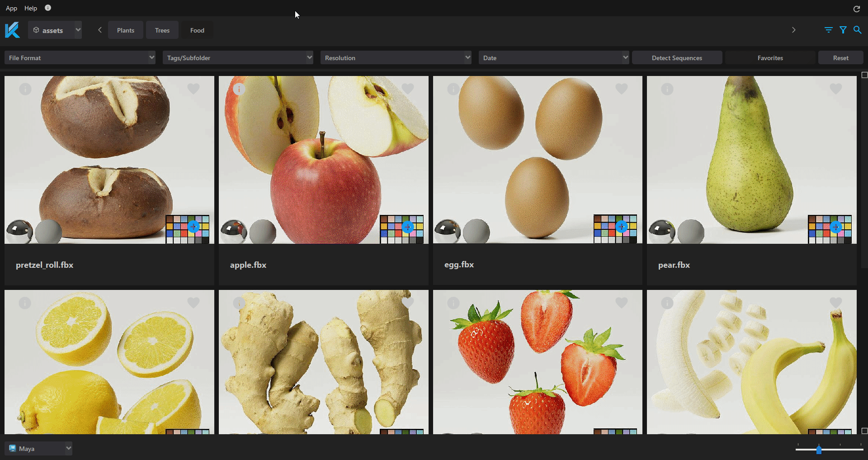Show info for pear.fbx
Image resolution: width=868 pixels, height=460 pixels.
coord(667,89)
